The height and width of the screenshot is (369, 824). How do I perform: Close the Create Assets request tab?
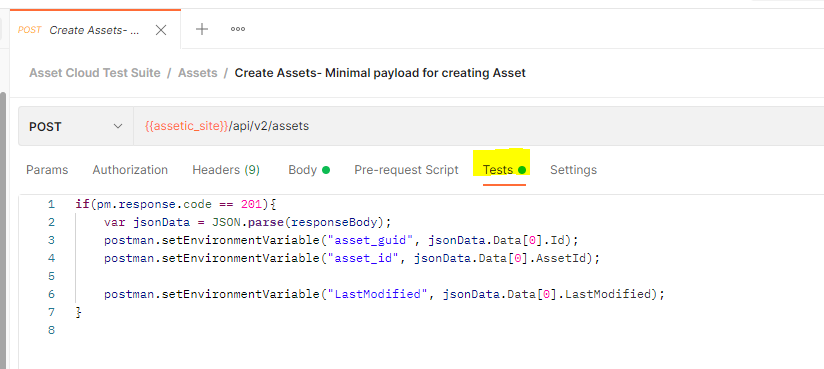click(x=161, y=30)
